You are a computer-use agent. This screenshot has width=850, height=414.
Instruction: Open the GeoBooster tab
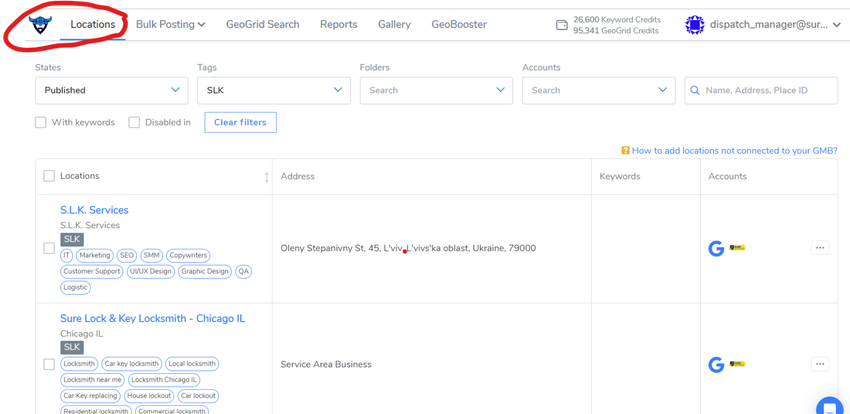[459, 24]
